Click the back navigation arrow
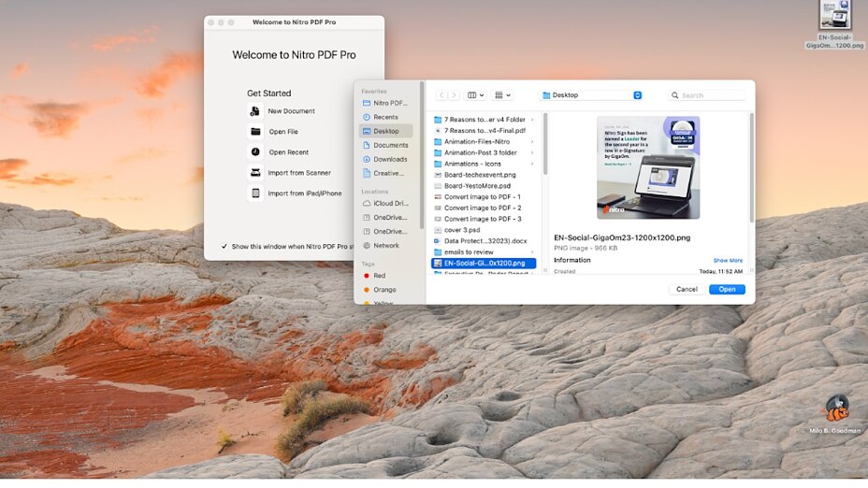The height and width of the screenshot is (488, 868). click(x=441, y=95)
